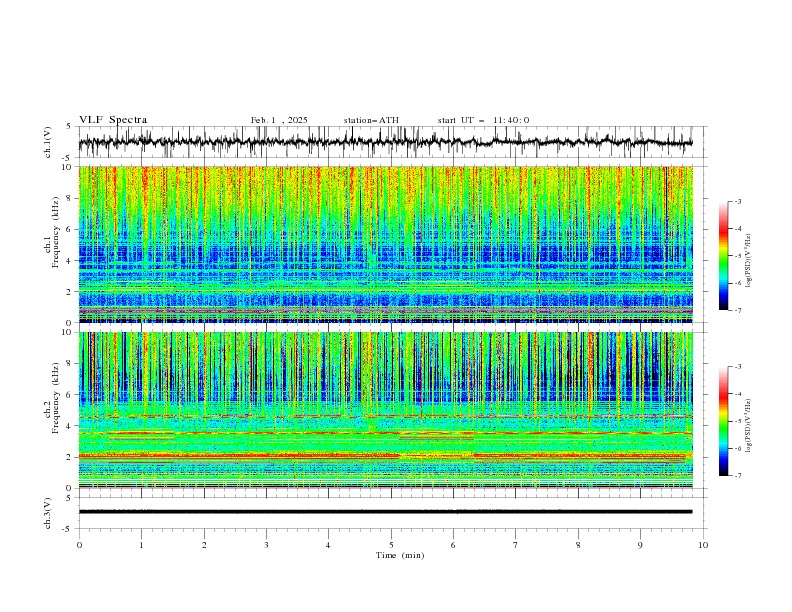Click the upper color bar's "log(PSD)(V²/Hz)" label
Viewport: 792px width, 612px height.
click(x=748, y=261)
